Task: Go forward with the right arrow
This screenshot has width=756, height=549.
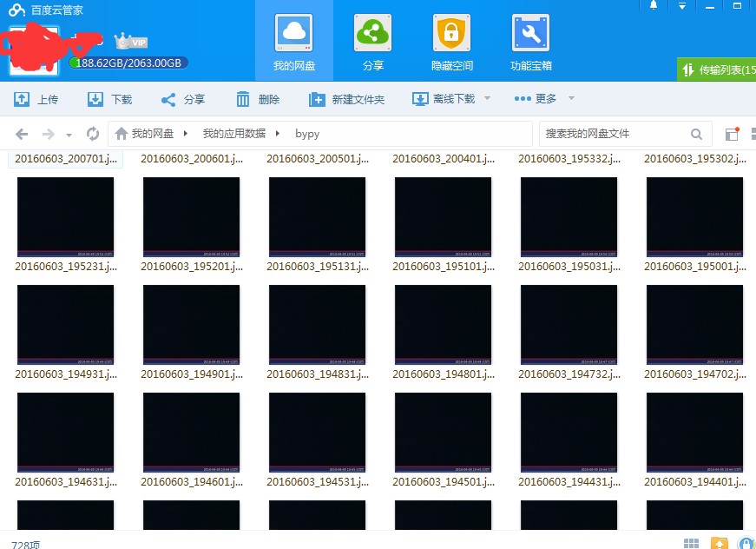Action: [49, 134]
